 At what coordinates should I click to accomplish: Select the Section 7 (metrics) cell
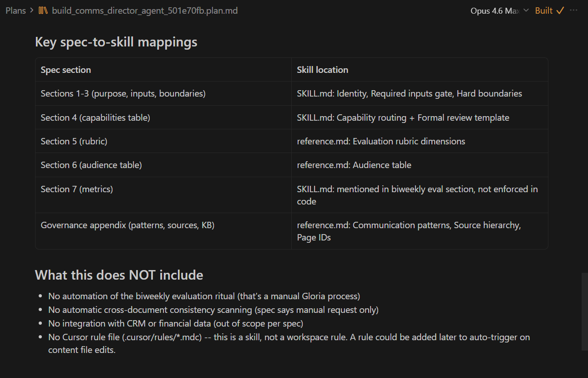(x=77, y=189)
